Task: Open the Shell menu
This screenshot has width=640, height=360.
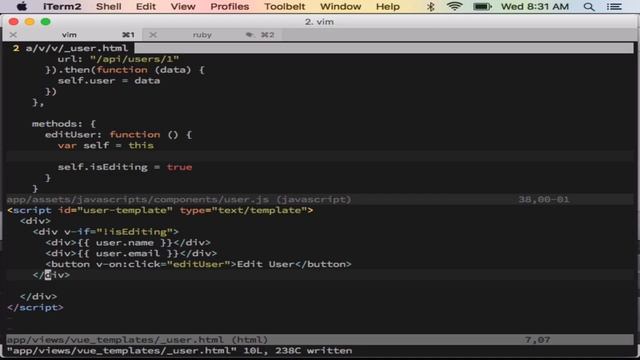Action: click(109, 7)
